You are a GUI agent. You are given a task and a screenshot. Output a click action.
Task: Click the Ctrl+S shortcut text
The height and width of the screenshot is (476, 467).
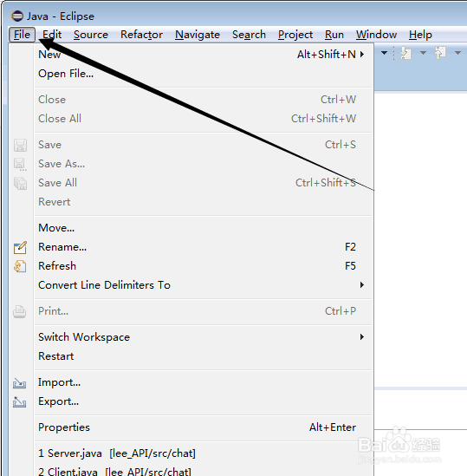[341, 145]
